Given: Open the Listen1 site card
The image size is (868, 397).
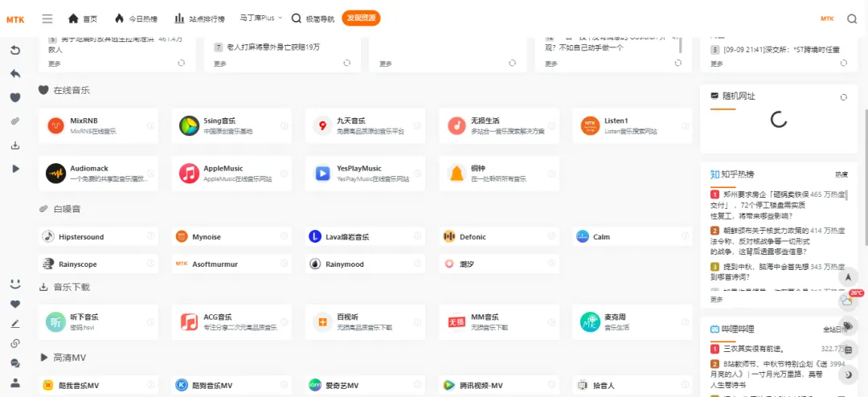Looking at the screenshot, I should point(633,125).
